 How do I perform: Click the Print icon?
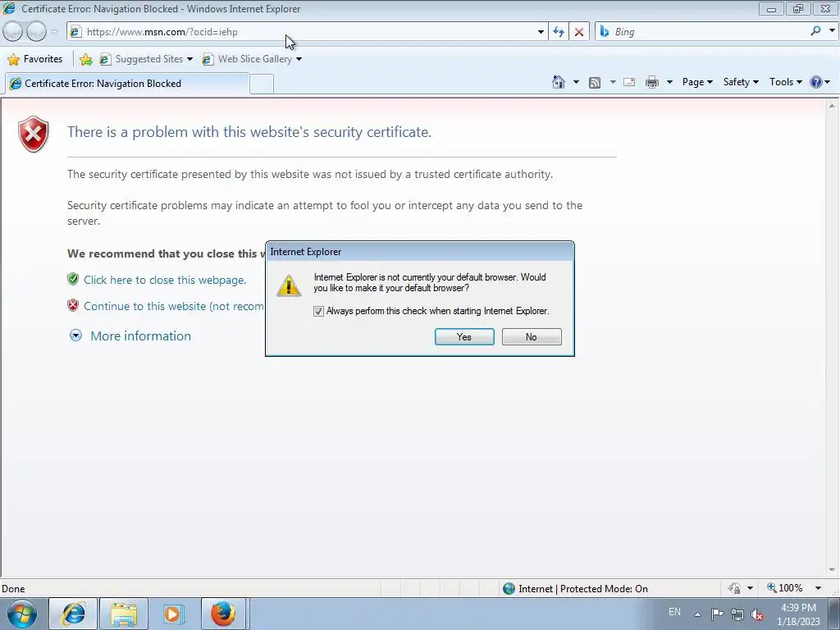click(x=652, y=82)
